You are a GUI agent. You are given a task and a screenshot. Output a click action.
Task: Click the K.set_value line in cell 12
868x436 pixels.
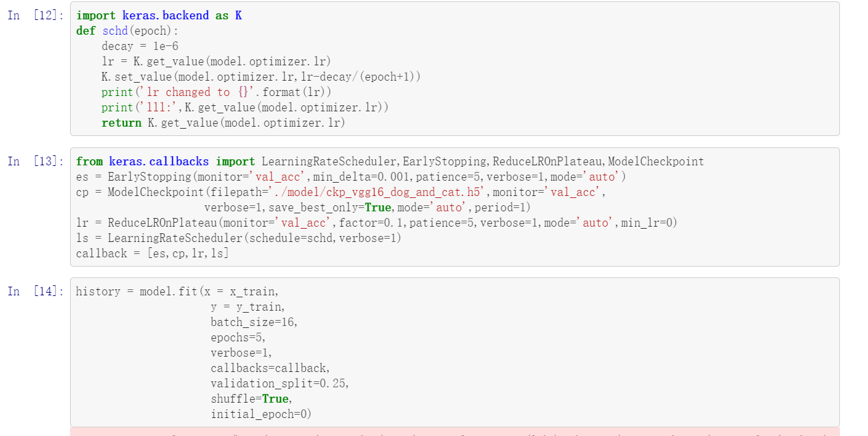click(261, 77)
